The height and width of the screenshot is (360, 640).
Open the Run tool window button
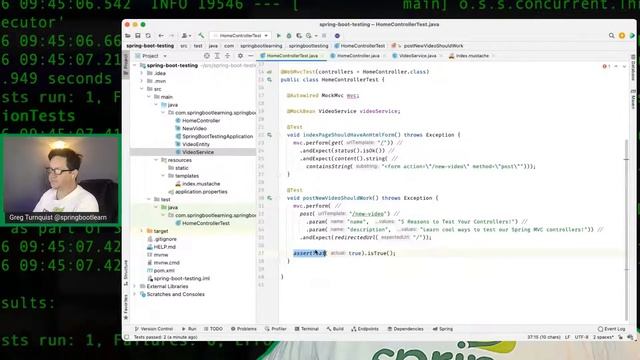(x=189, y=329)
